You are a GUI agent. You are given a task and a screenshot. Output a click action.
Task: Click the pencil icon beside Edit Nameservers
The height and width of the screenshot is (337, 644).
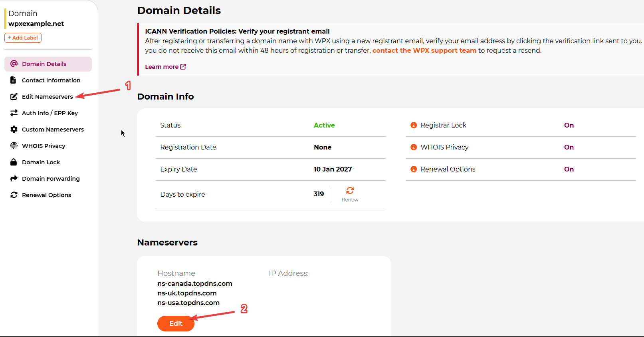(14, 97)
